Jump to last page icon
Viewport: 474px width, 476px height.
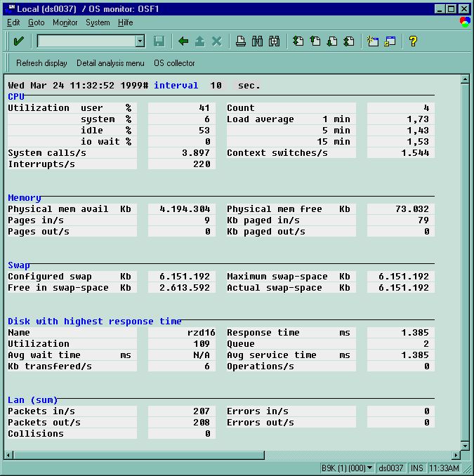click(349, 41)
